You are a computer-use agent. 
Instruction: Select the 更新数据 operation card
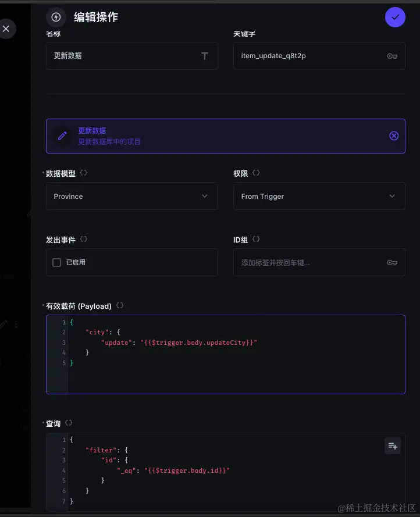(225, 136)
